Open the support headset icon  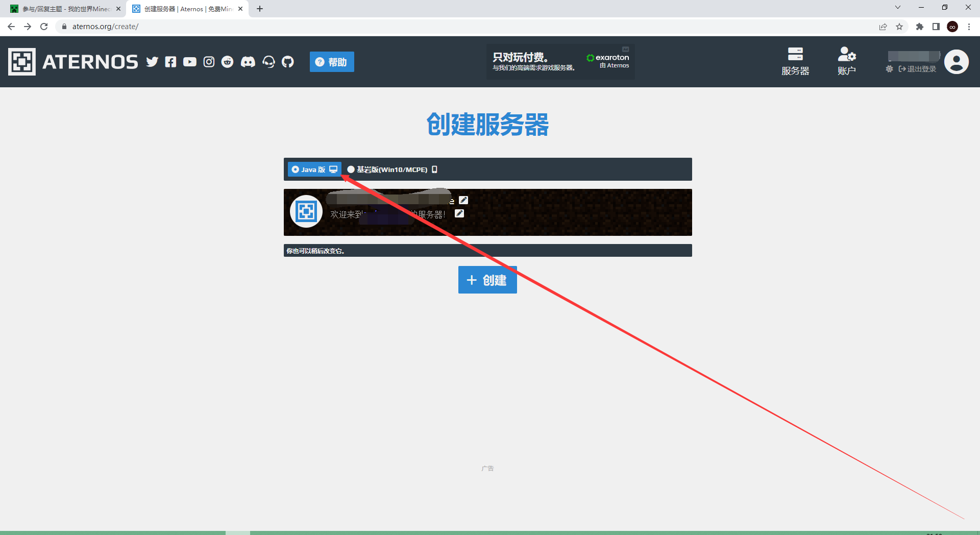point(268,62)
